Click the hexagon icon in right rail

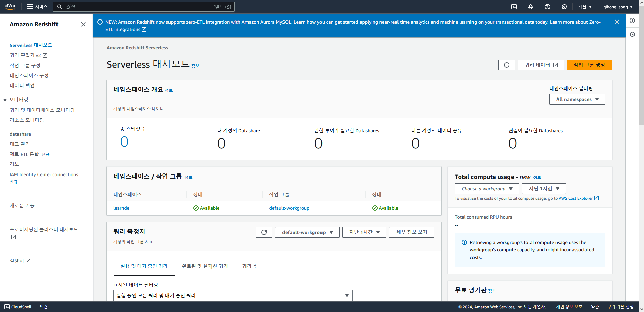632,34
